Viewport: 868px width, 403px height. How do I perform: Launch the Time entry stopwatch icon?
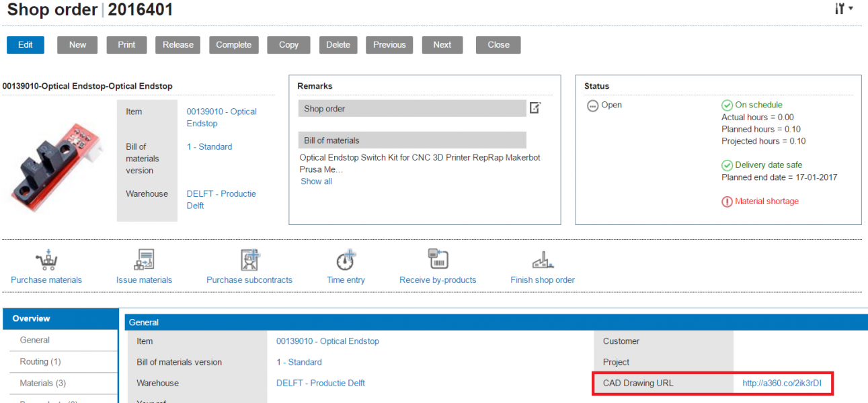point(346,261)
